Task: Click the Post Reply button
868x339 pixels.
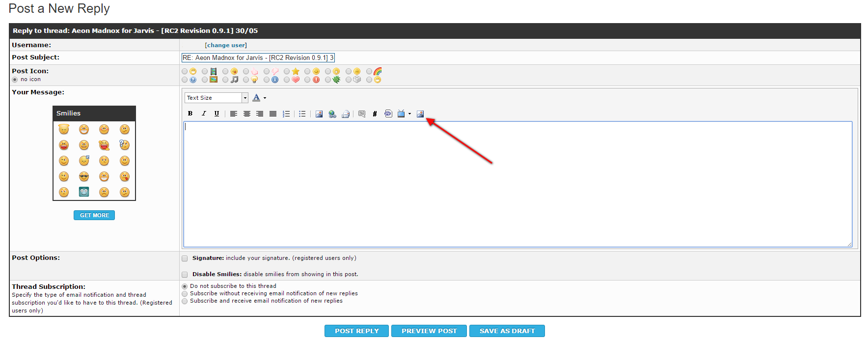Action: [356, 331]
